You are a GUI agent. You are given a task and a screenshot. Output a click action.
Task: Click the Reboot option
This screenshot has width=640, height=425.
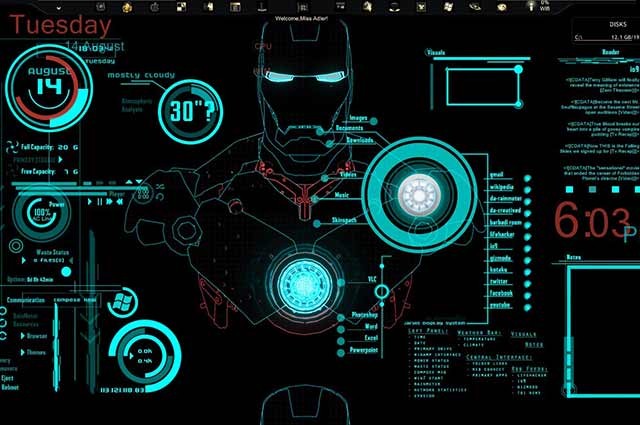coord(10,387)
